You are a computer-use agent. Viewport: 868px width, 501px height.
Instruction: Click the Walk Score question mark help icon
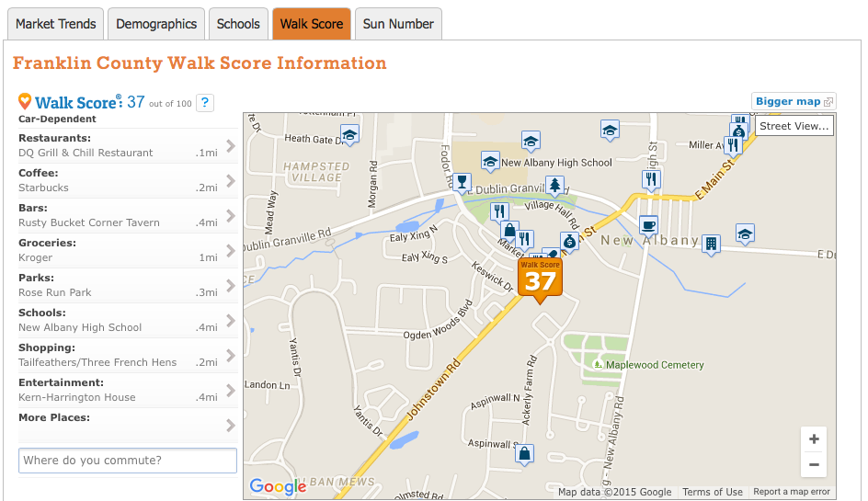click(x=205, y=103)
